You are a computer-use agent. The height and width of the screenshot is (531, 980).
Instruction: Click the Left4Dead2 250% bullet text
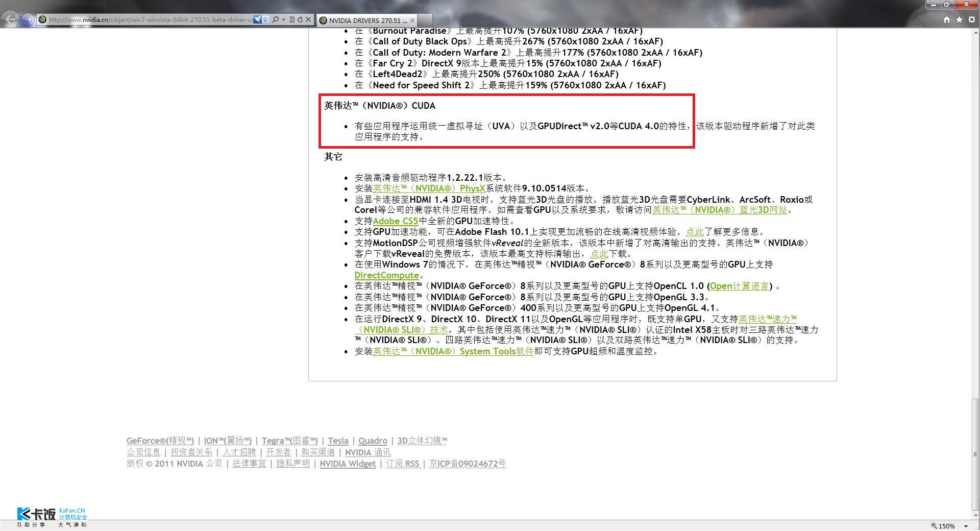pos(486,74)
